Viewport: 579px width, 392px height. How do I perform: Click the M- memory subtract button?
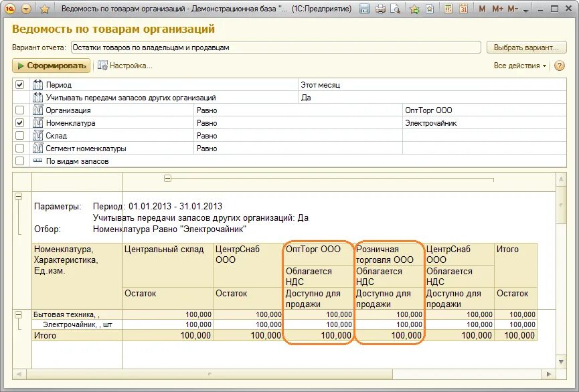(x=513, y=9)
